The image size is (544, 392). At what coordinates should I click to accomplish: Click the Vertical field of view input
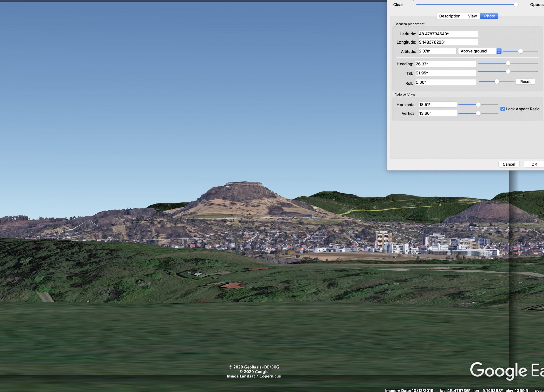[x=437, y=113]
